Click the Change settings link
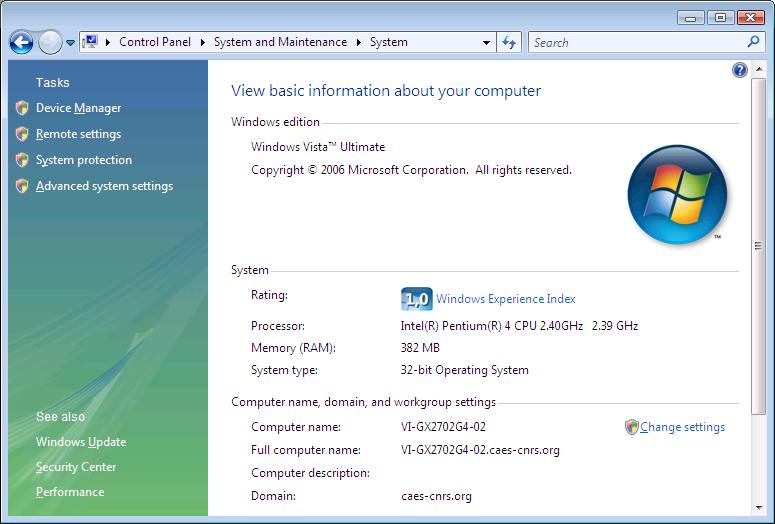 point(682,427)
